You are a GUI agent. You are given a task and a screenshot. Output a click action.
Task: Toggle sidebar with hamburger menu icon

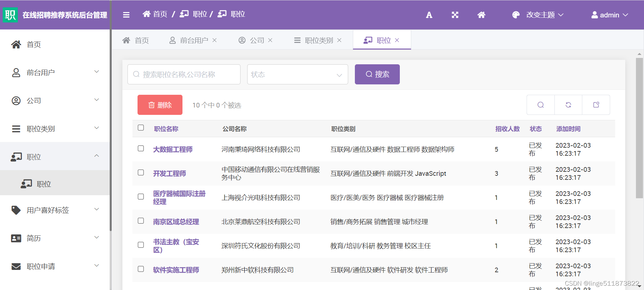[x=126, y=15]
